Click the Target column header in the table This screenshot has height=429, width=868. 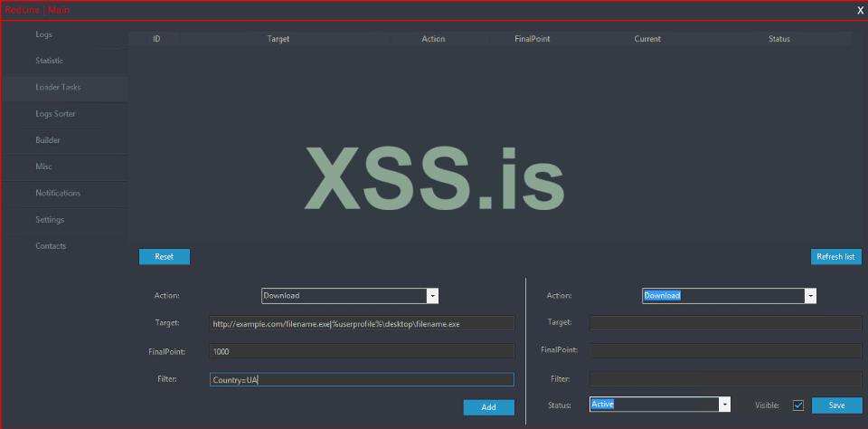[x=278, y=39]
